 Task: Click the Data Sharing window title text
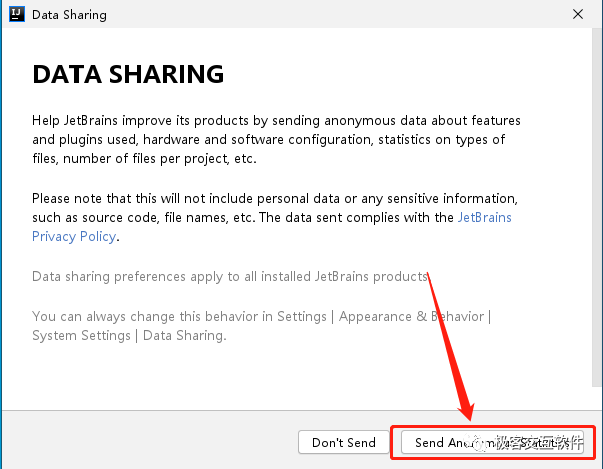tap(69, 15)
